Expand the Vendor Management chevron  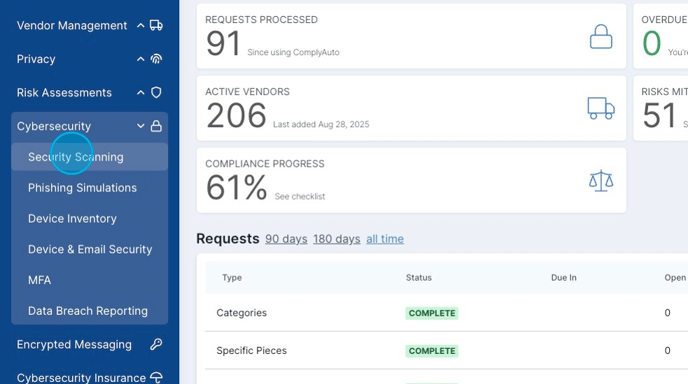(140, 25)
